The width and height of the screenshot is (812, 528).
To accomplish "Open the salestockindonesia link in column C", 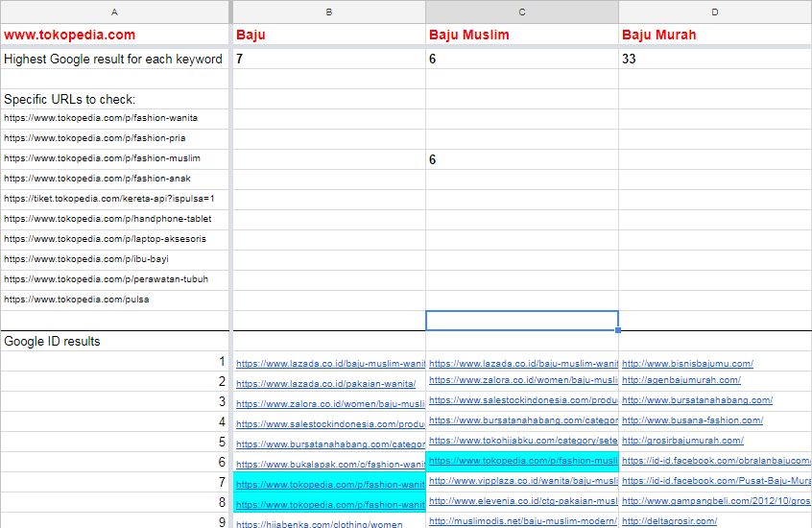I will pyautogui.click(x=523, y=400).
